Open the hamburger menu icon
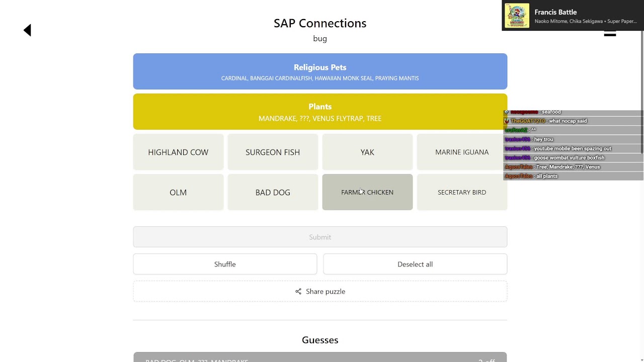 [610, 34]
